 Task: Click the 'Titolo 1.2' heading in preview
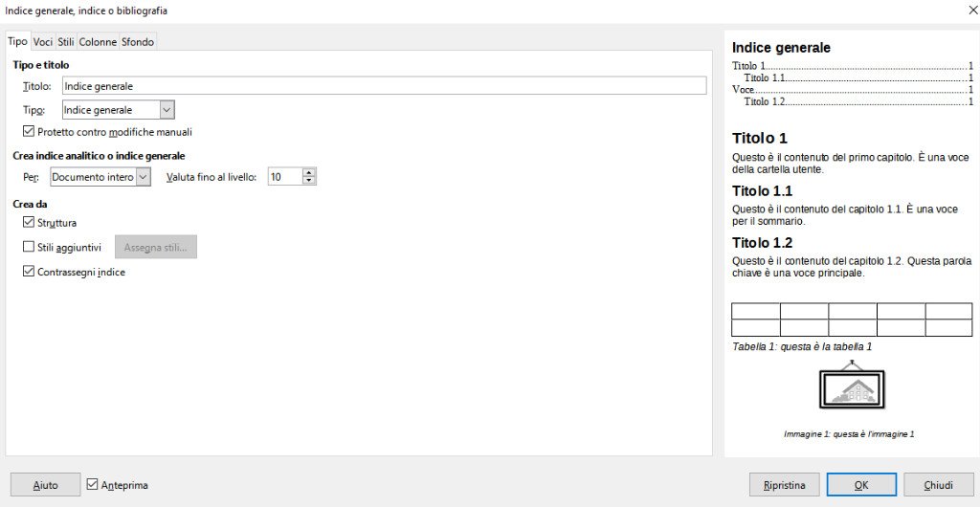tap(762, 243)
